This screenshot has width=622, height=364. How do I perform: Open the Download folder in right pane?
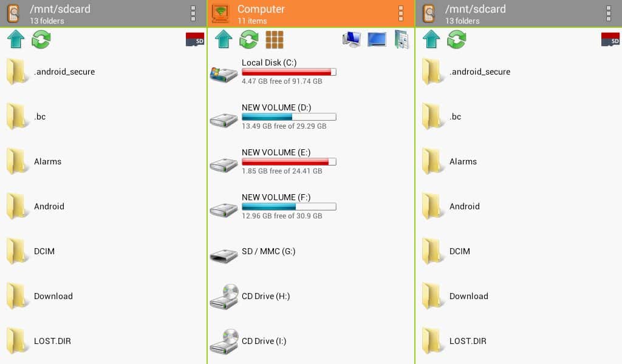tap(468, 296)
